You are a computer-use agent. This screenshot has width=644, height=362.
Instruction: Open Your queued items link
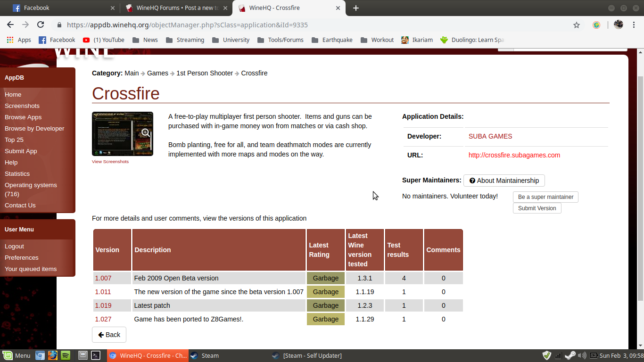31,269
